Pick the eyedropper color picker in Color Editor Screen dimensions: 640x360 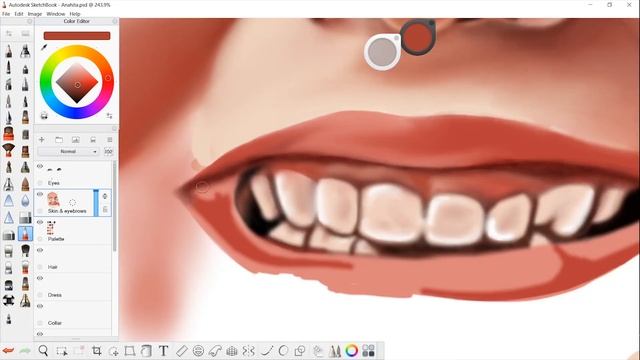tap(44, 47)
